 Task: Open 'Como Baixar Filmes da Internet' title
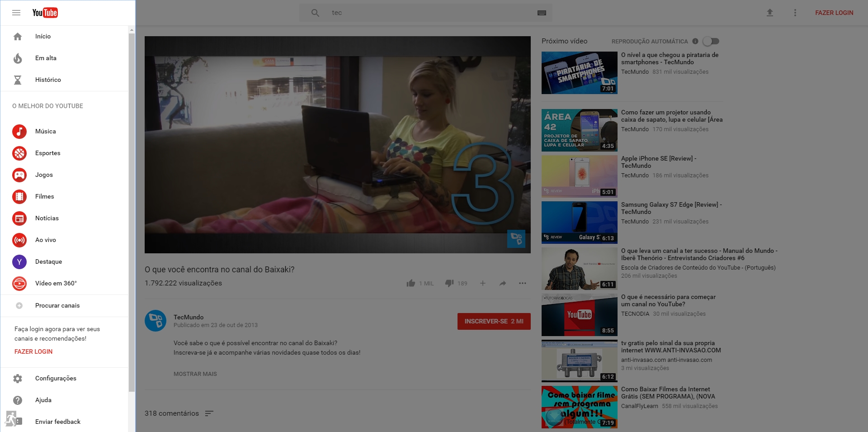click(x=668, y=393)
